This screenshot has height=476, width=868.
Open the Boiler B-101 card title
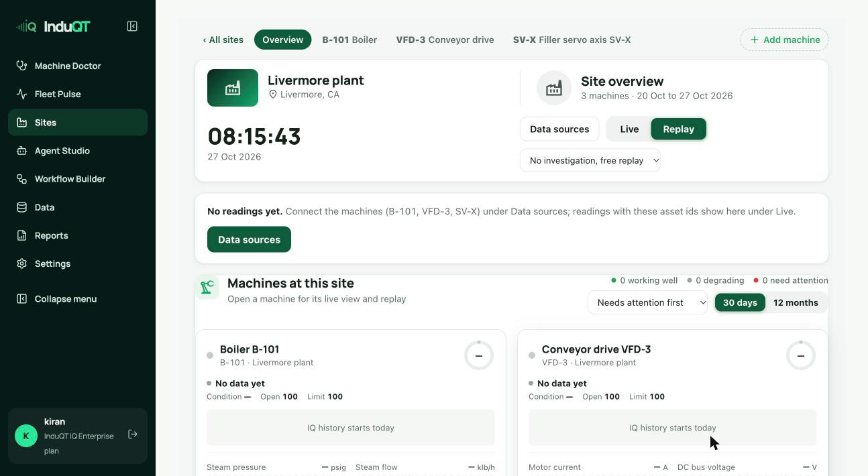coord(250,349)
